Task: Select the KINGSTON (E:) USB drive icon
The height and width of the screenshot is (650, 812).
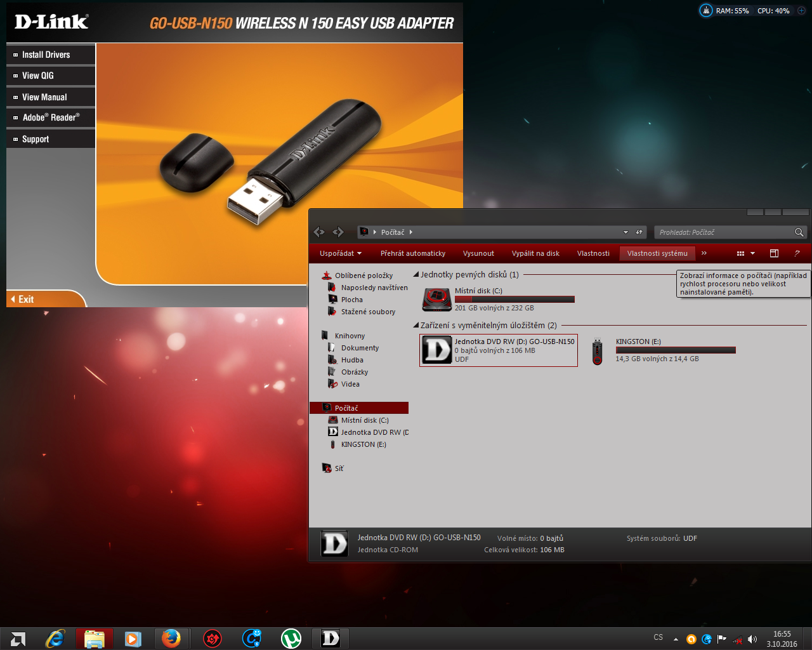Action: click(597, 352)
